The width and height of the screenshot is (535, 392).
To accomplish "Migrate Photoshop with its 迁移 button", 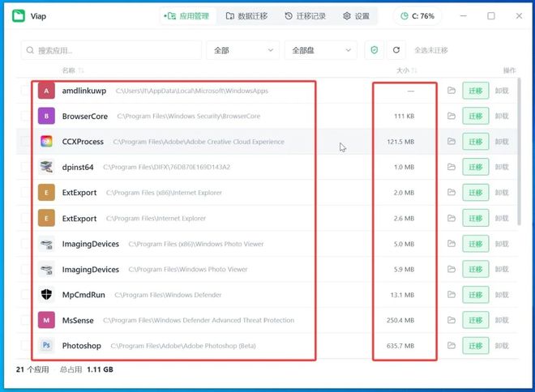I will tap(476, 346).
